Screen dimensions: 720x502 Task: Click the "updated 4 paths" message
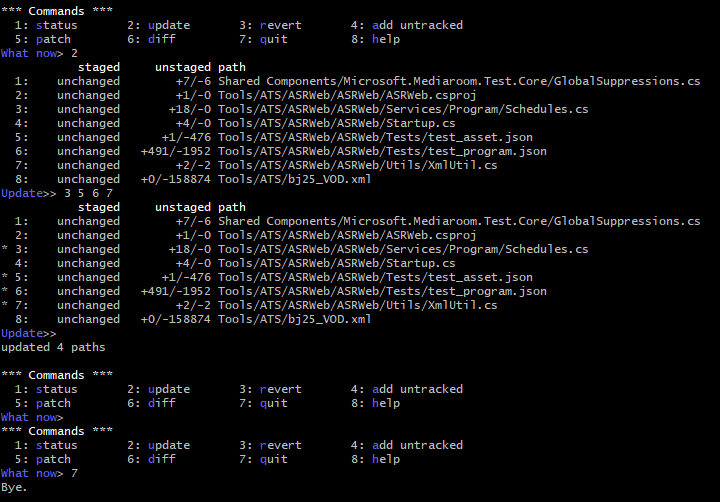point(53,347)
